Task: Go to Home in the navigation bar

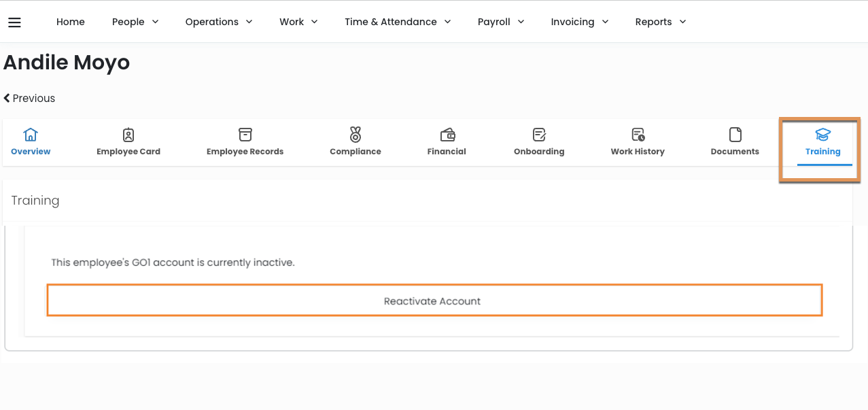Action: click(x=71, y=22)
